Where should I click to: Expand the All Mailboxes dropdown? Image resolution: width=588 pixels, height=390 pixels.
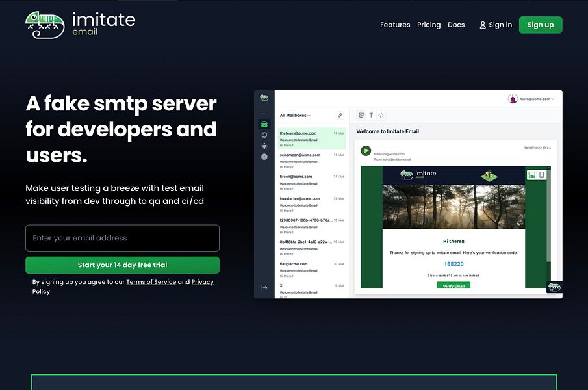tap(295, 116)
